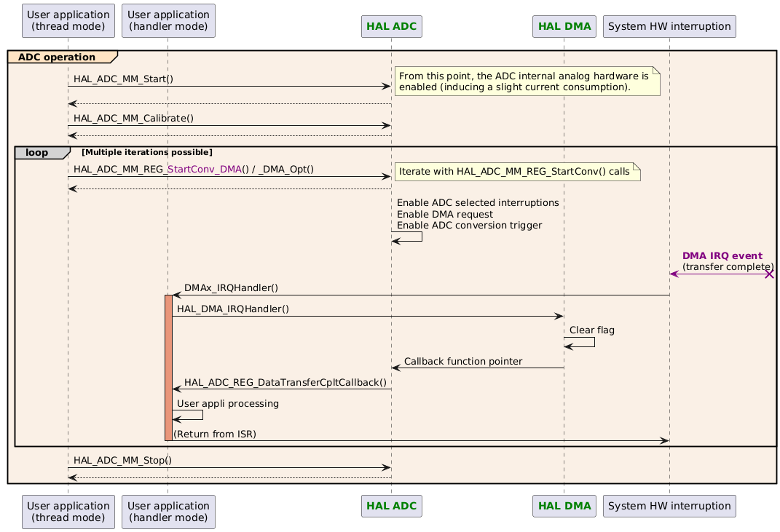Viewport: 780px width, 532px height.
Task: Click the purple X marker at the DMA IRQ arrow
Action: pos(770,274)
